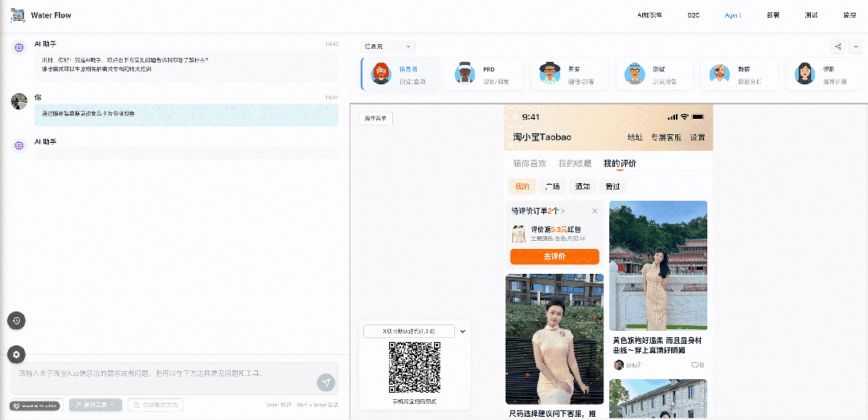Switch to 猜你喜欢 tab
This screenshot has height=420, width=868.
[530, 164]
